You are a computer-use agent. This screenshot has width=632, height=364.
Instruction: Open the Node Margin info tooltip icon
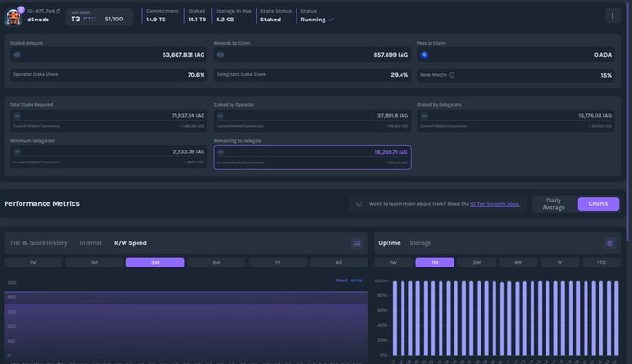click(452, 75)
